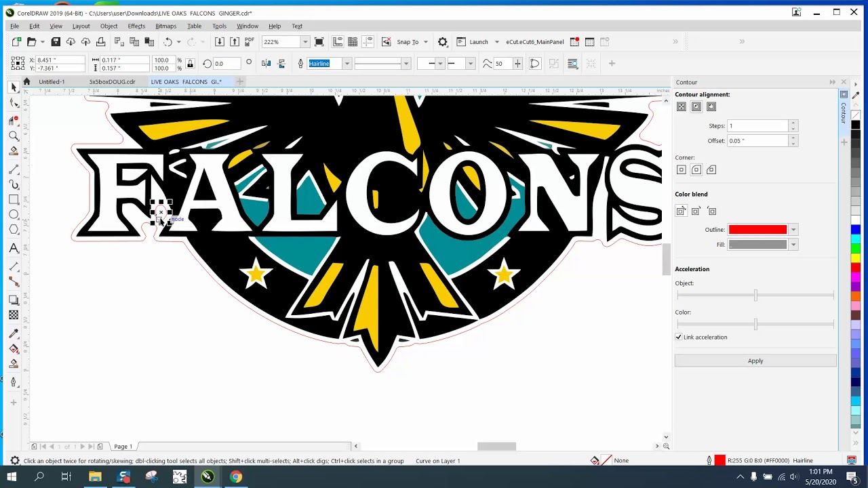The image size is (868, 488).
Task: Select Round corner option
Action: [x=696, y=169]
